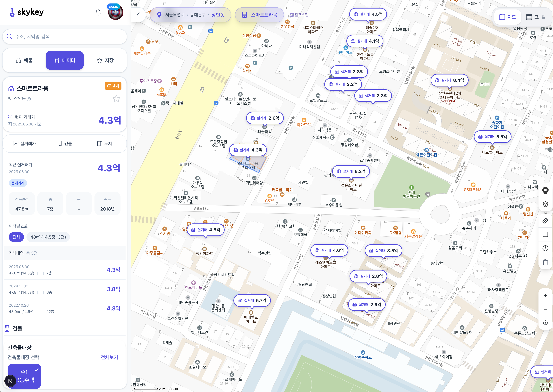Screen dimensions: 553x392
Task: Click the kakao map attribution link
Action: (173, 389)
